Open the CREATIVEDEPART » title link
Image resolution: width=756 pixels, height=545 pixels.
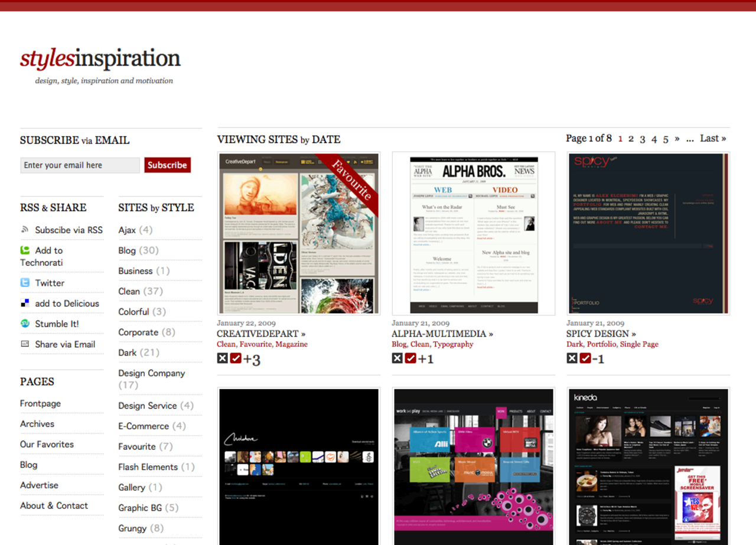261,334
